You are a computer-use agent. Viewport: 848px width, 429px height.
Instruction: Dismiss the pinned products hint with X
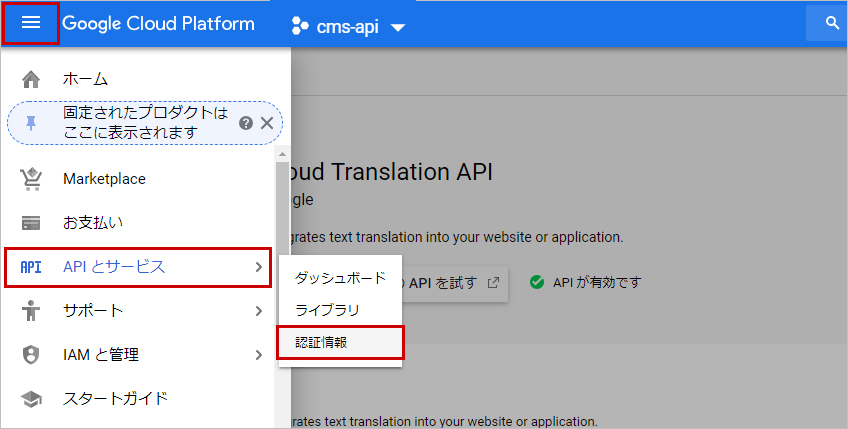point(267,123)
